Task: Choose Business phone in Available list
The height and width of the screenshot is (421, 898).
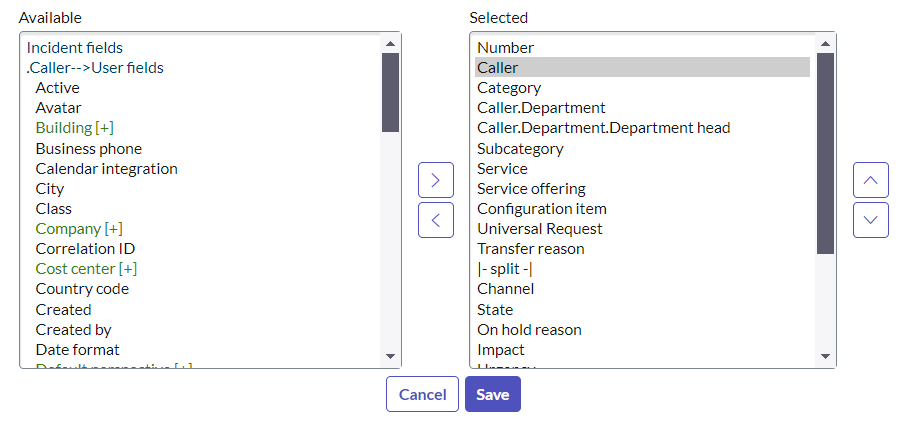Action: click(x=88, y=148)
